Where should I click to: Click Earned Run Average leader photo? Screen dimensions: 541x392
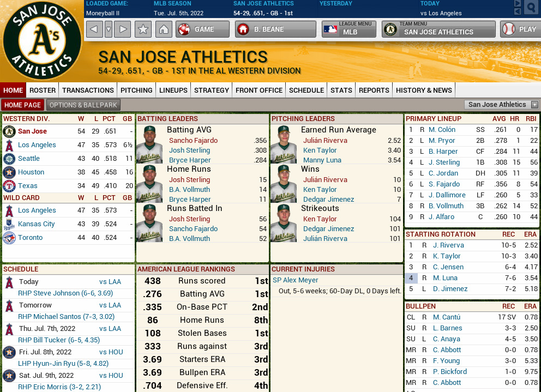pyautogui.click(x=283, y=144)
